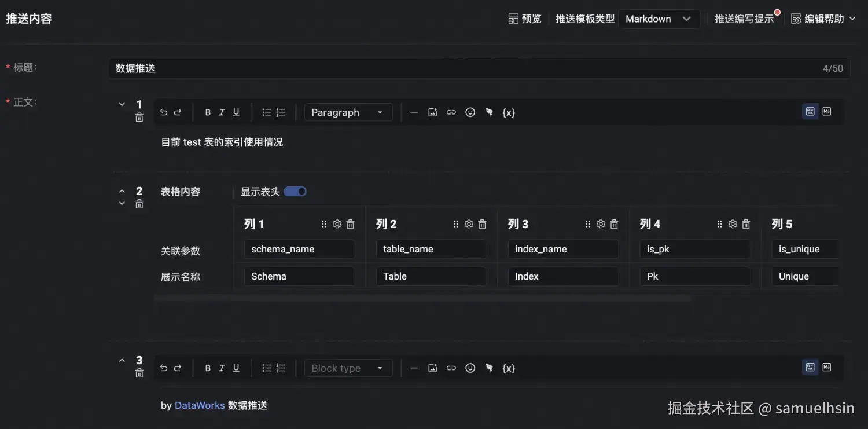Open Paragraph block type dropdown
Viewport: 868px width, 429px height.
tap(348, 112)
